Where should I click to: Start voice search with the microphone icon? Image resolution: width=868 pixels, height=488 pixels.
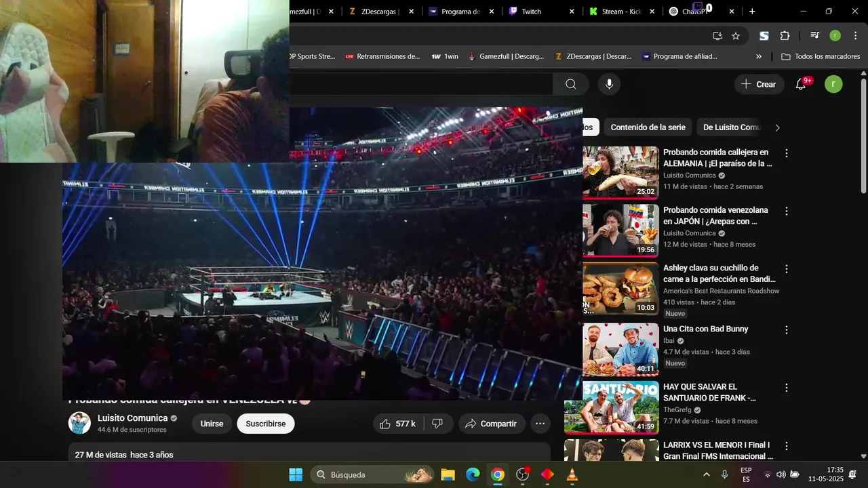pyautogui.click(x=609, y=84)
